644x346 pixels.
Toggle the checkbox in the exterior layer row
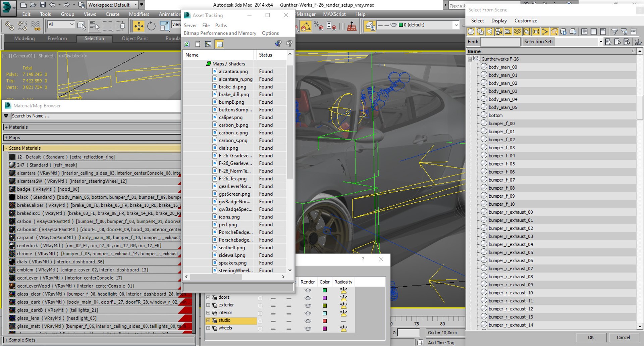(x=260, y=306)
